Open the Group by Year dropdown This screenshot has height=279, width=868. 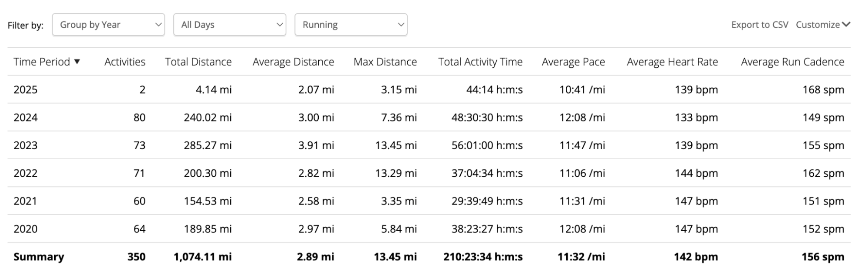tap(109, 25)
